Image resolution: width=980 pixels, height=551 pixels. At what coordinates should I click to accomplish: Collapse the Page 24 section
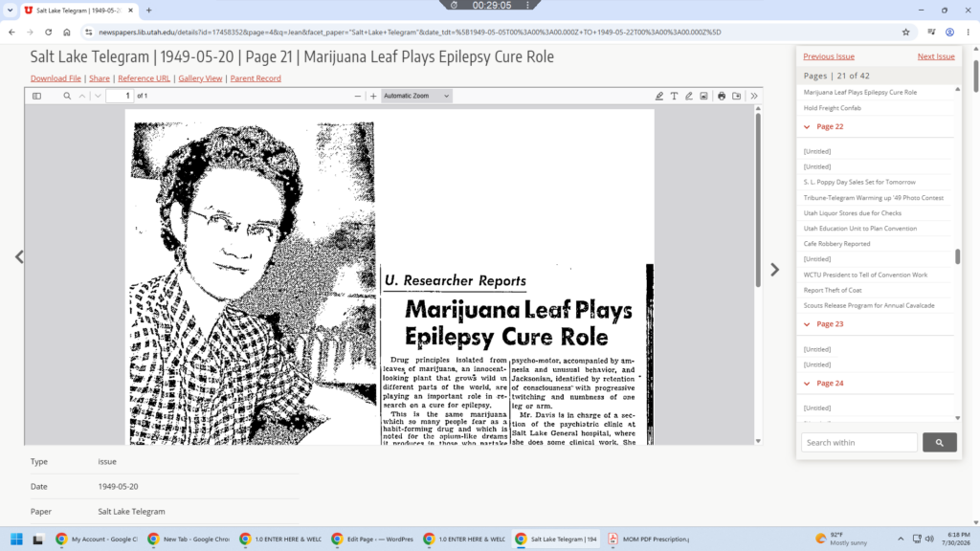[x=807, y=383]
